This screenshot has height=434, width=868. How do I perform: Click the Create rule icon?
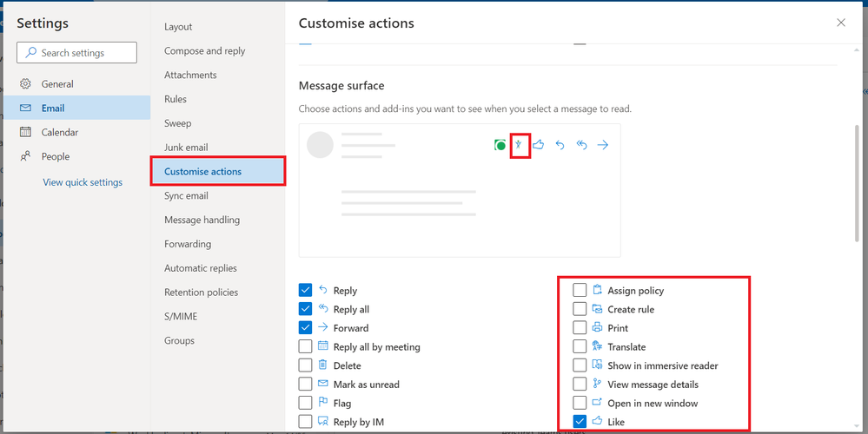point(597,309)
